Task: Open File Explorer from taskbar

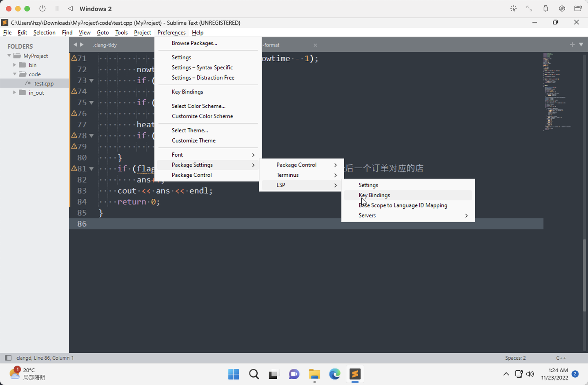Action: [x=314, y=374]
